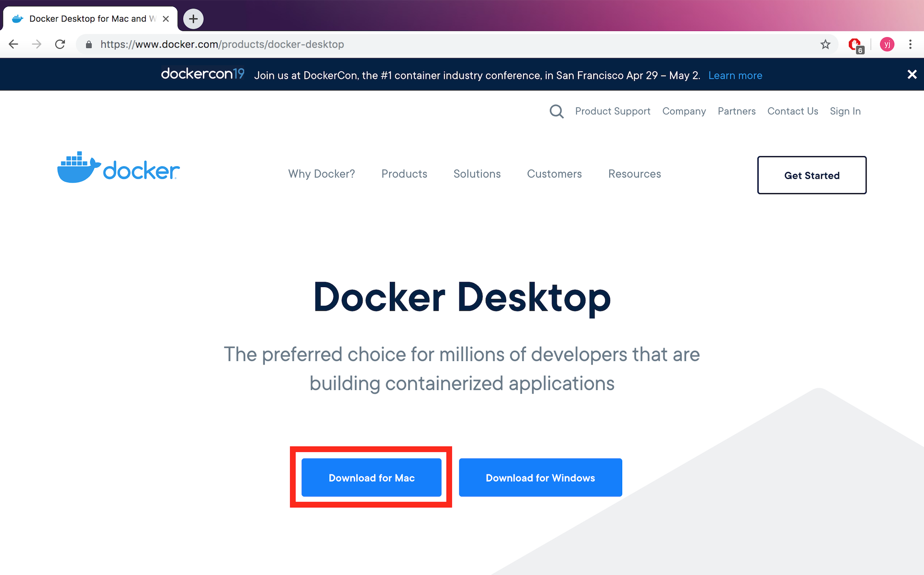The image size is (924, 575).
Task: Open the Solutions navigation item
Action: point(477,174)
